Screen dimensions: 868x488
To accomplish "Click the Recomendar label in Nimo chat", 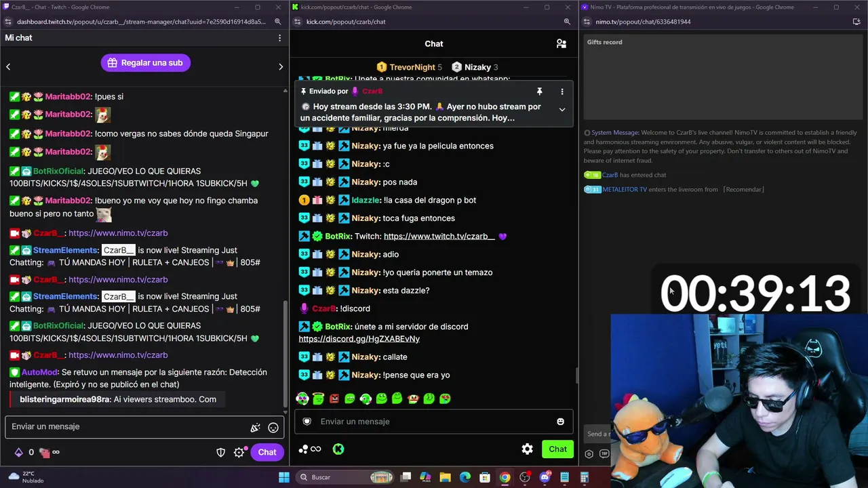I will 743,190.
